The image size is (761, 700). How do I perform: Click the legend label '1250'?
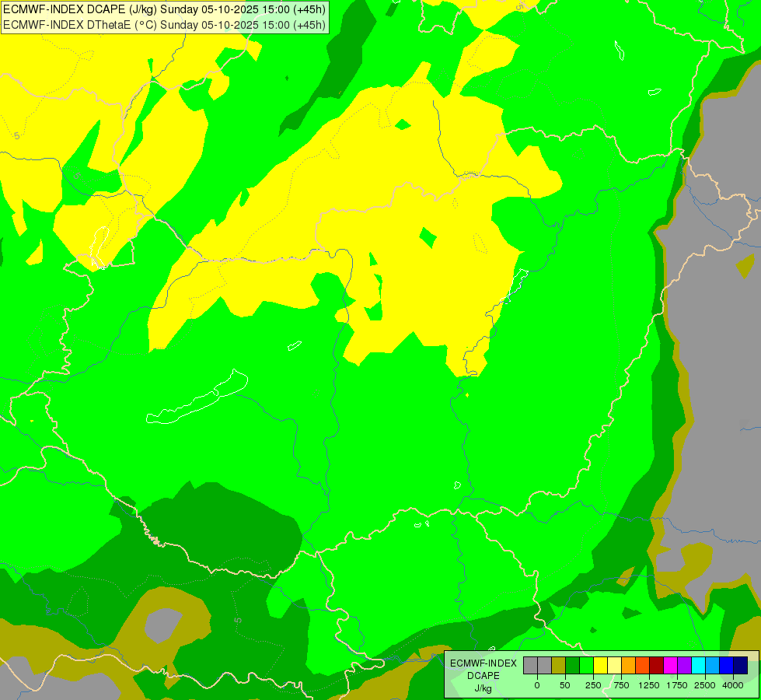tap(649, 685)
